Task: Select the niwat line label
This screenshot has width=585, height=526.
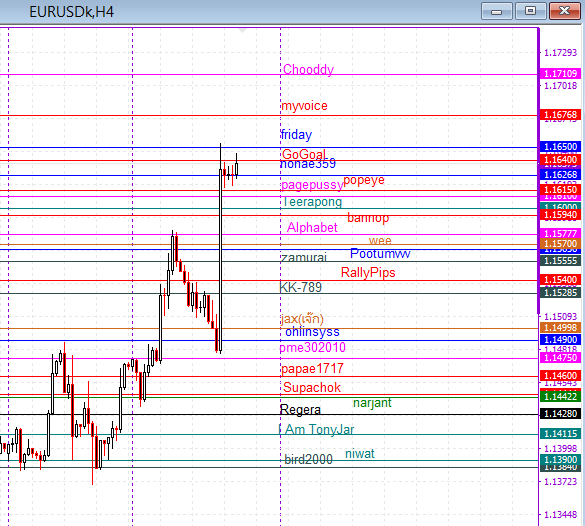Action: 360,454
